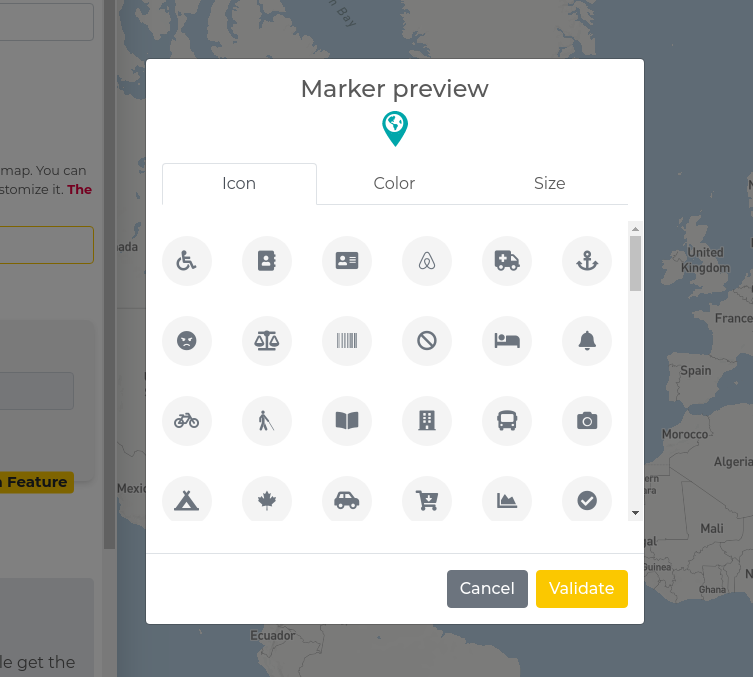Choose the angry face icon
This screenshot has height=677, width=753.
coord(187,341)
